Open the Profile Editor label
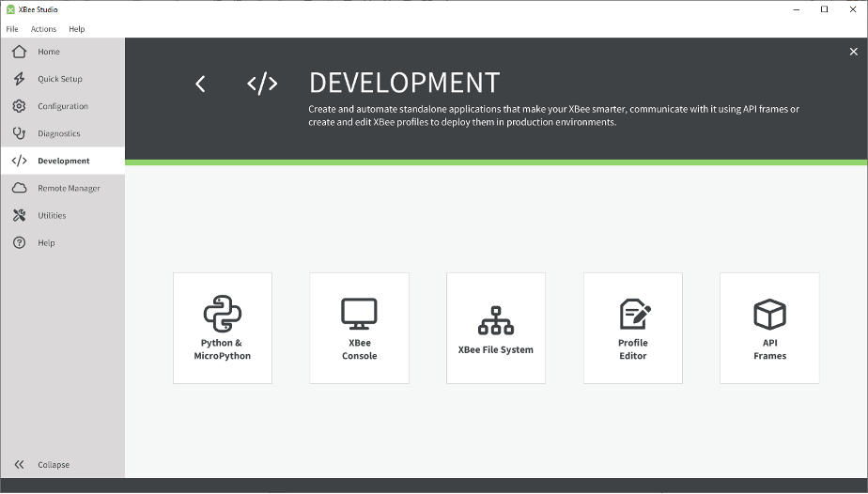868x494 pixels. pos(633,349)
